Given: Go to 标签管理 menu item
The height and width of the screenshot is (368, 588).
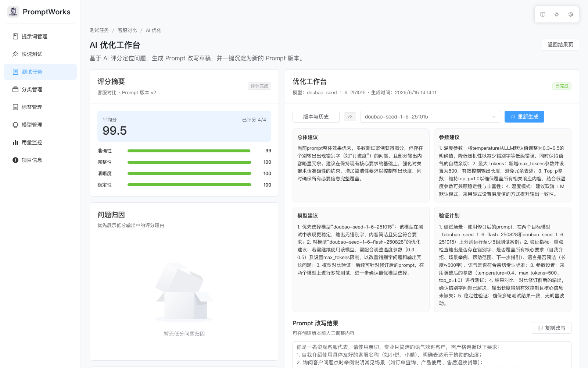Looking at the screenshot, I should click(x=40, y=107).
